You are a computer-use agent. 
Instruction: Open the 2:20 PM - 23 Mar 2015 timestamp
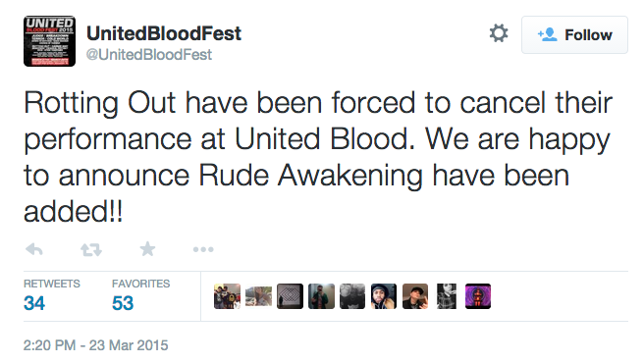click(x=95, y=345)
